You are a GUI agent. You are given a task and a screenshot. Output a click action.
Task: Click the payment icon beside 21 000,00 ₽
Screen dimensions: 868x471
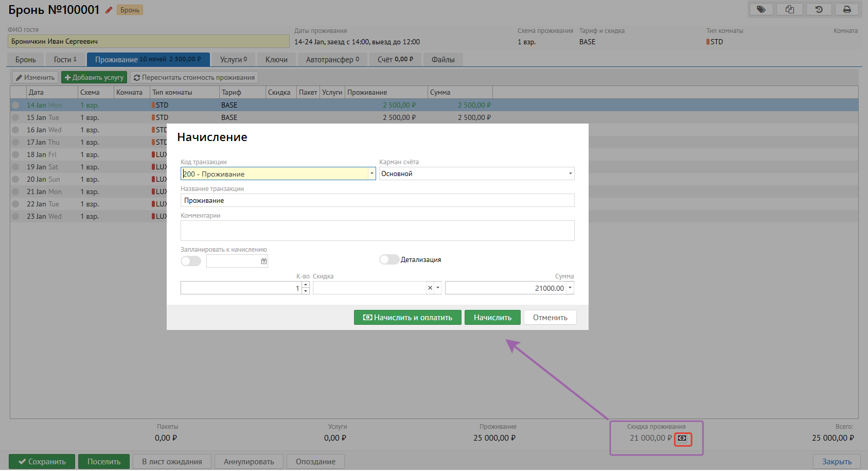pos(682,439)
